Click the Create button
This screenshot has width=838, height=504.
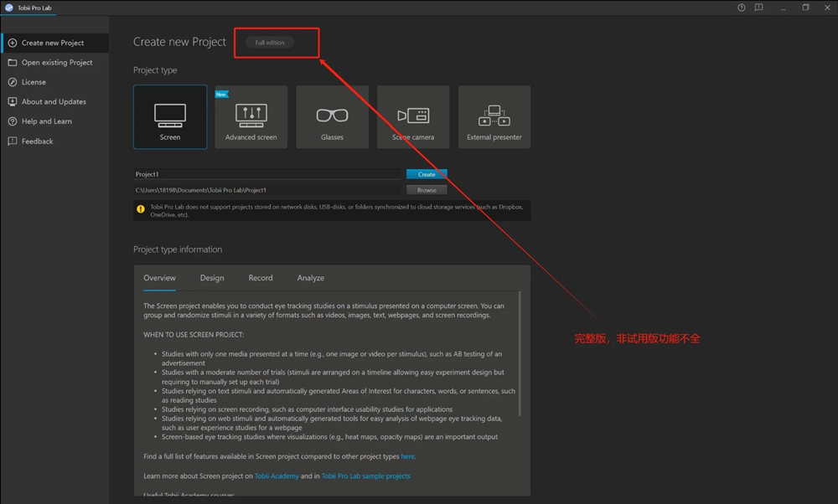[x=427, y=174]
